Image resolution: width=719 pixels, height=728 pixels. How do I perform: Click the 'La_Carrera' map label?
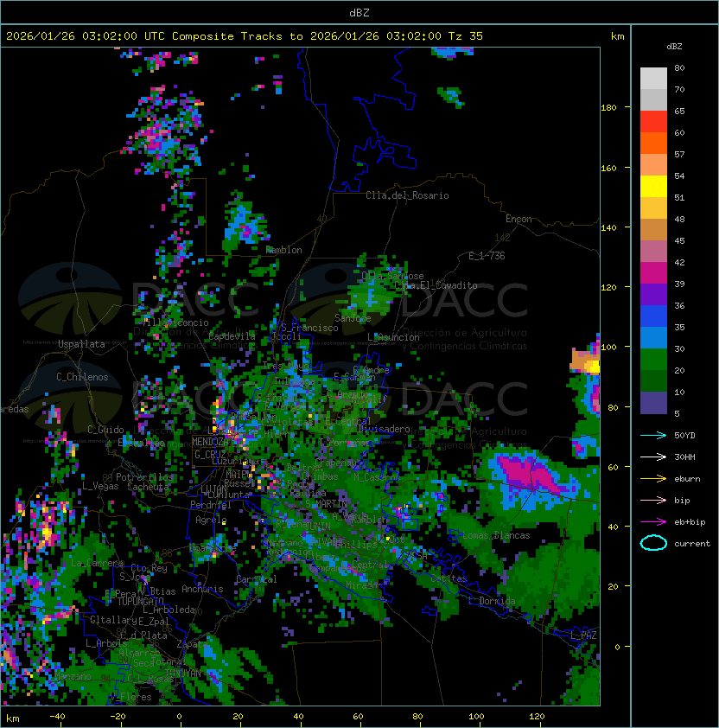click(x=98, y=563)
